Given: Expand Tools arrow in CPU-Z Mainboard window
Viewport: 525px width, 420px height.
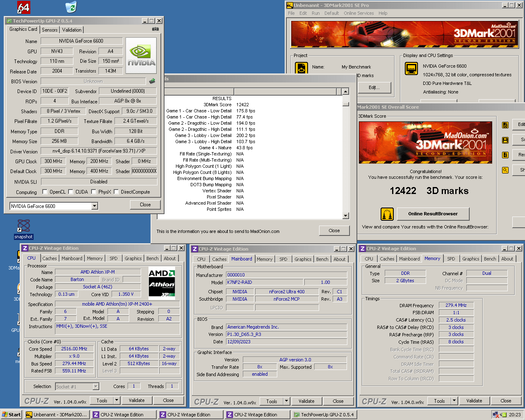Looking at the screenshot, I should pyautogui.click(x=286, y=401).
